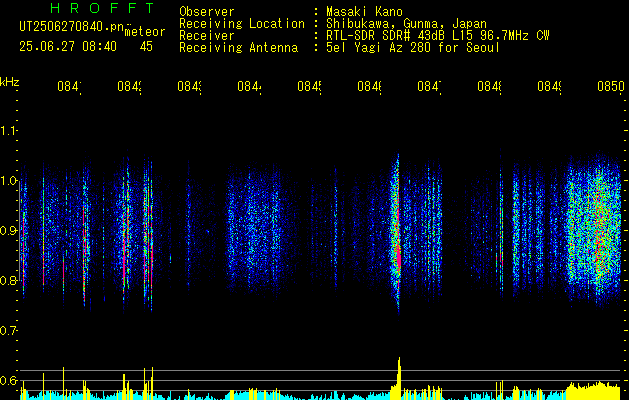Select the file name UT2506270840.pn

[72, 27]
